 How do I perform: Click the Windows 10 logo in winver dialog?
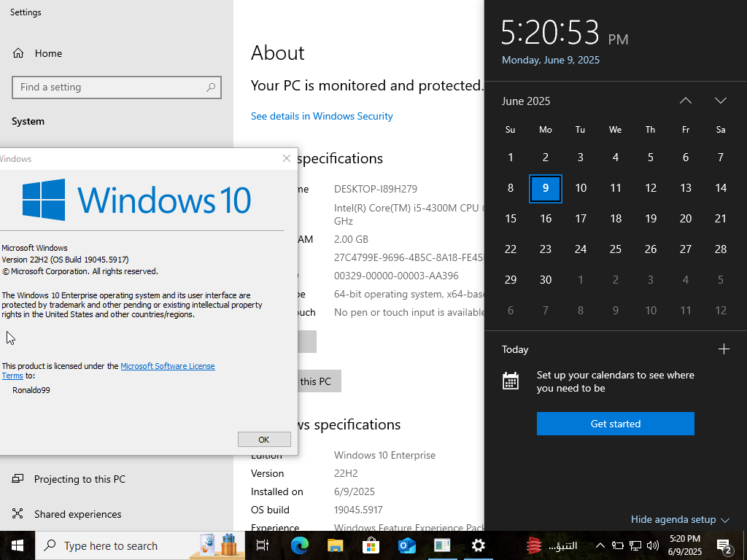[136, 200]
